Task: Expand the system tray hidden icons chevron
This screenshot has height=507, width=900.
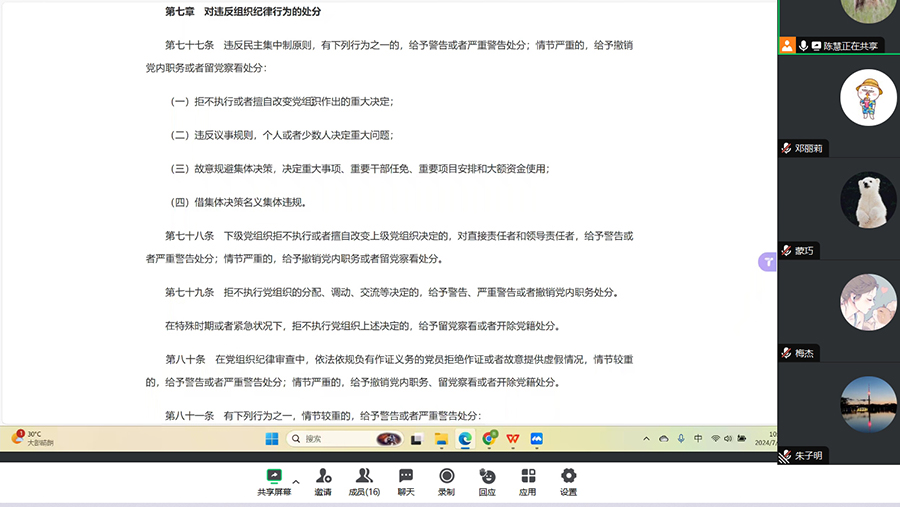Action: pyautogui.click(x=646, y=439)
